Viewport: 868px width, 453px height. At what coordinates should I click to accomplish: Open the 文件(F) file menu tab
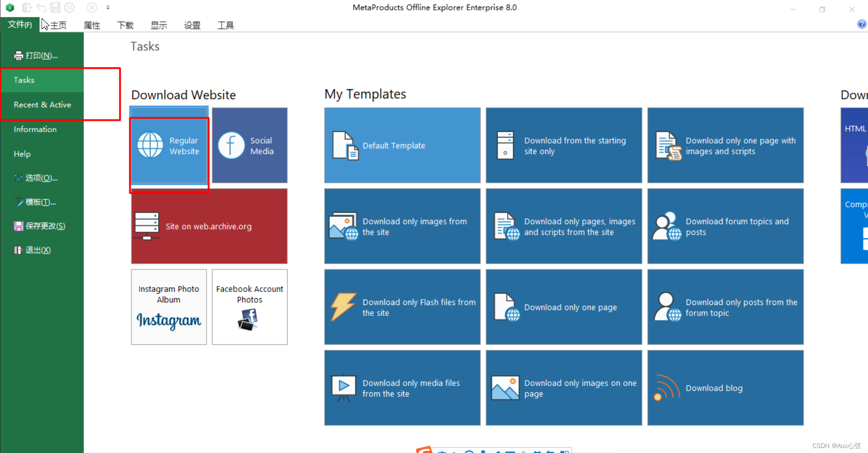coord(20,25)
